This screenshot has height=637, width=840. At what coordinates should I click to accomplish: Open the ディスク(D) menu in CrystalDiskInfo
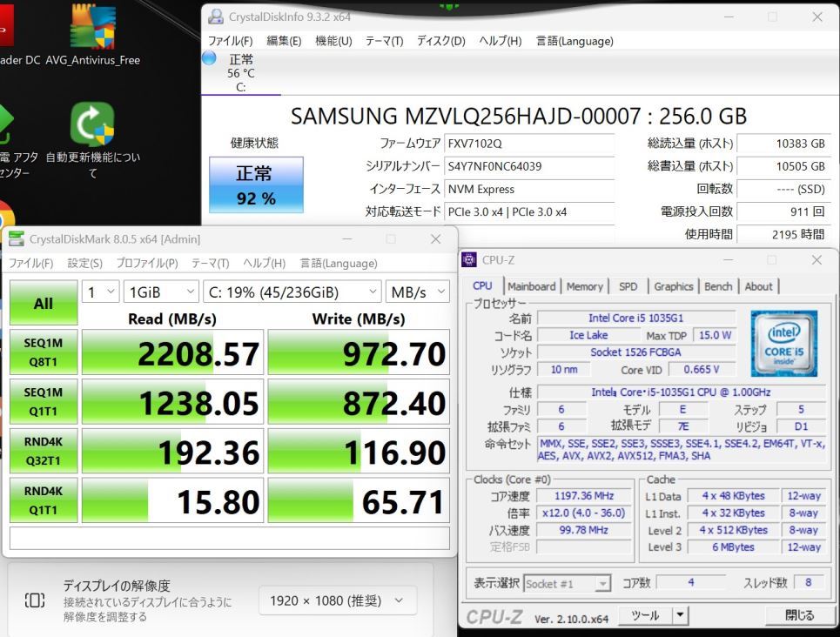(x=441, y=41)
